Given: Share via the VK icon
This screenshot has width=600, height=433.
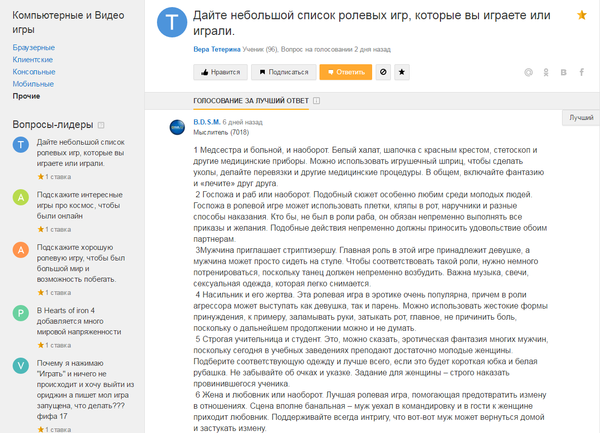Looking at the screenshot, I should [564, 72].
